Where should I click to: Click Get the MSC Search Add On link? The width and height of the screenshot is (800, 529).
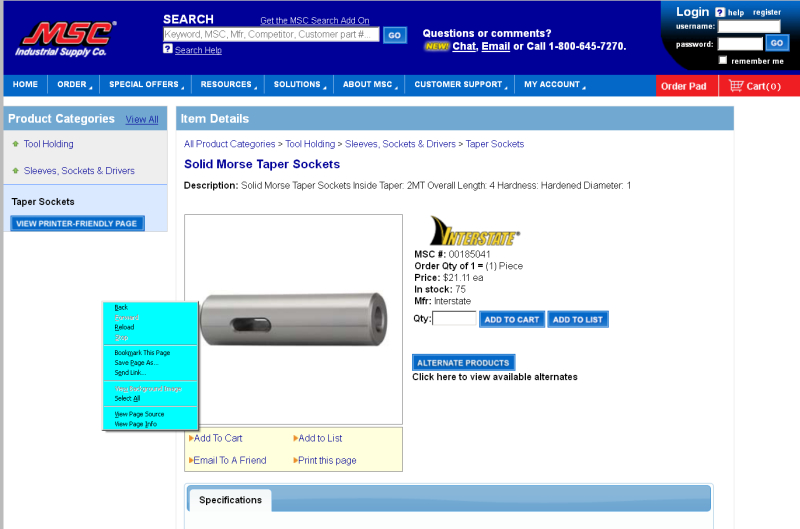(315, 20)
